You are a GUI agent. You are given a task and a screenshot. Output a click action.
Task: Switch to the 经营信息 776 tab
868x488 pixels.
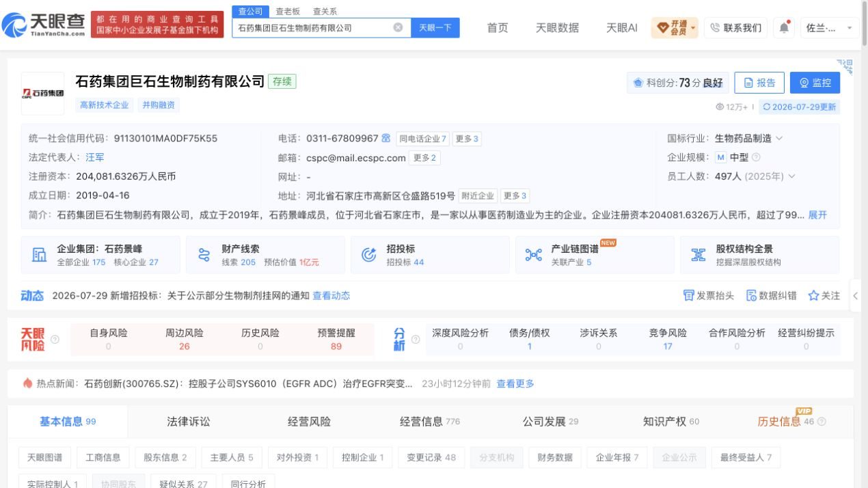point(430,422)
